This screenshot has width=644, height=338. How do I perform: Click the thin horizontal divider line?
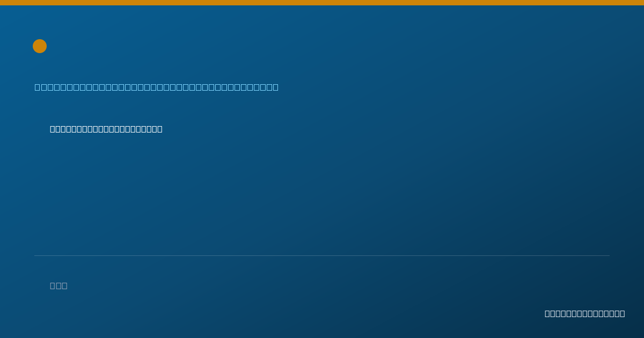tap(322, 255)
